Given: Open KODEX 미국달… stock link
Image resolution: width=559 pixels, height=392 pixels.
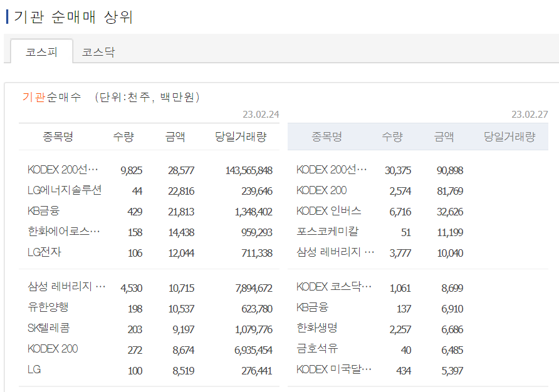Looking at the screenshot, I should click(334, 370).
